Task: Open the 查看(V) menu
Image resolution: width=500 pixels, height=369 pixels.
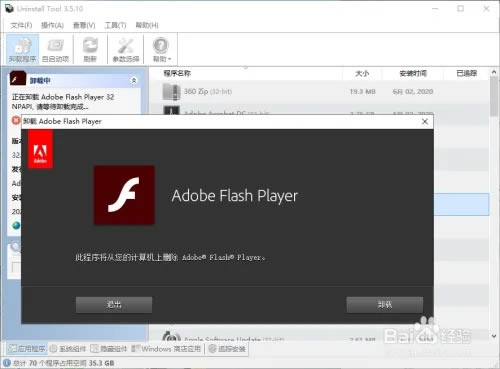Action: click(x=84, y=25)
